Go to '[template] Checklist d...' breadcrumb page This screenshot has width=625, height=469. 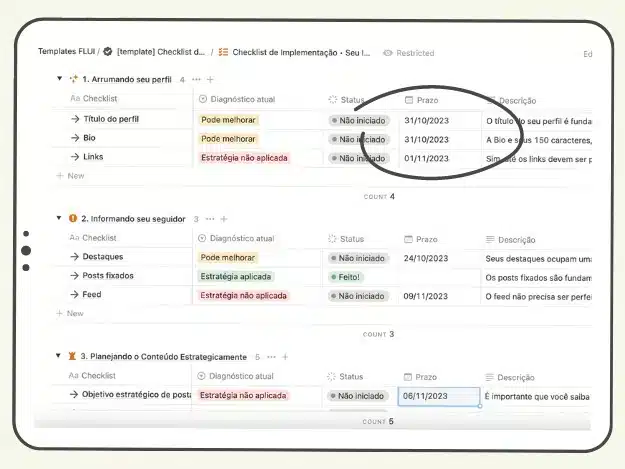click(160, 52)
